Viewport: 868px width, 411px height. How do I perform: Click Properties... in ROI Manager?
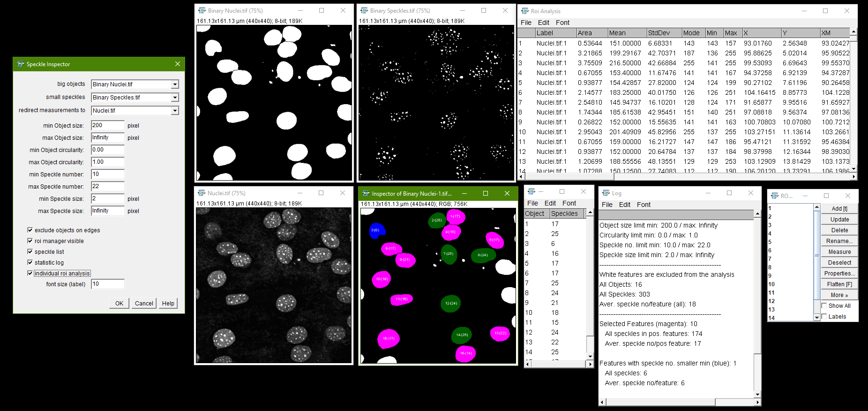point(839,274)
